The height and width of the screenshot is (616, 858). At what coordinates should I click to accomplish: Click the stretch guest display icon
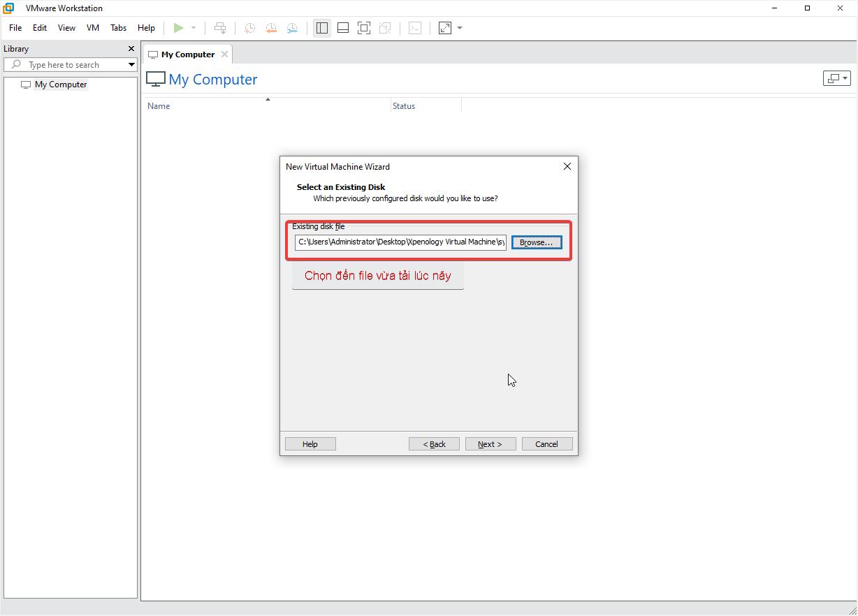coord(445,28)
